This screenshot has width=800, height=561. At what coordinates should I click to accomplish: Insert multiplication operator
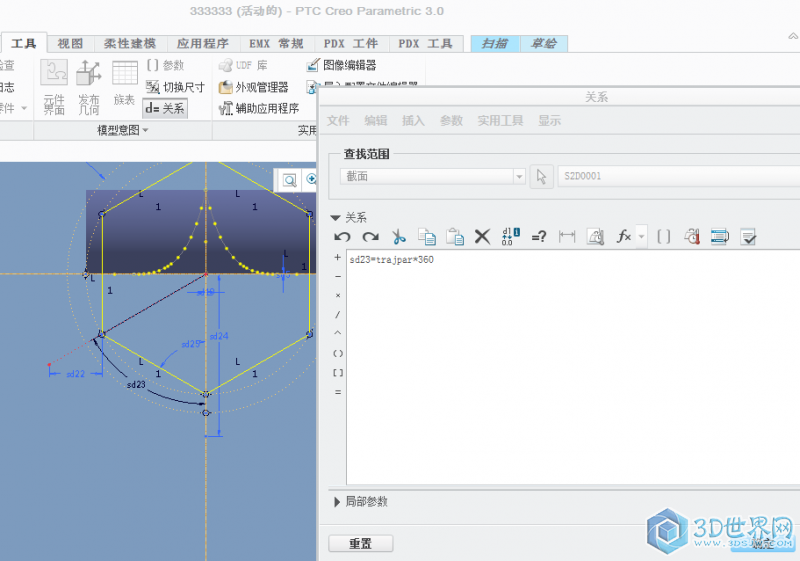337,296
